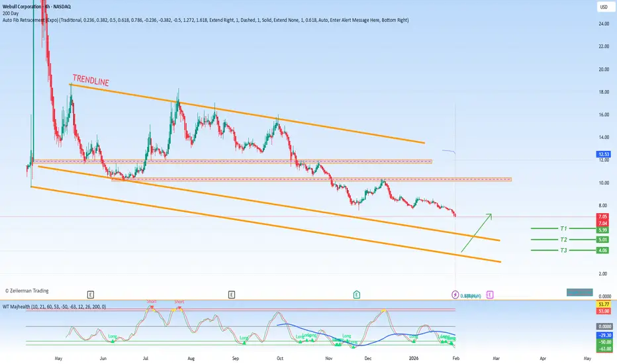Select the T3 target line label
This screenshot has height=364, width=617.
[563, 250]
